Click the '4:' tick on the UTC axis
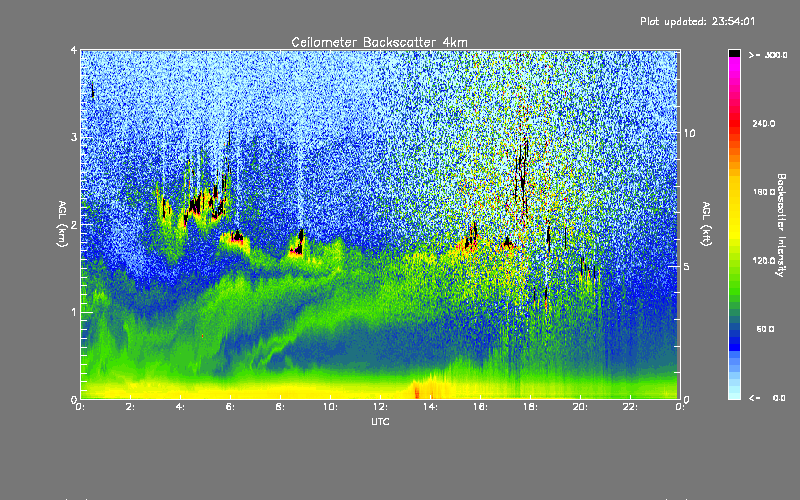The image size is (800, 500). [181, 407]
